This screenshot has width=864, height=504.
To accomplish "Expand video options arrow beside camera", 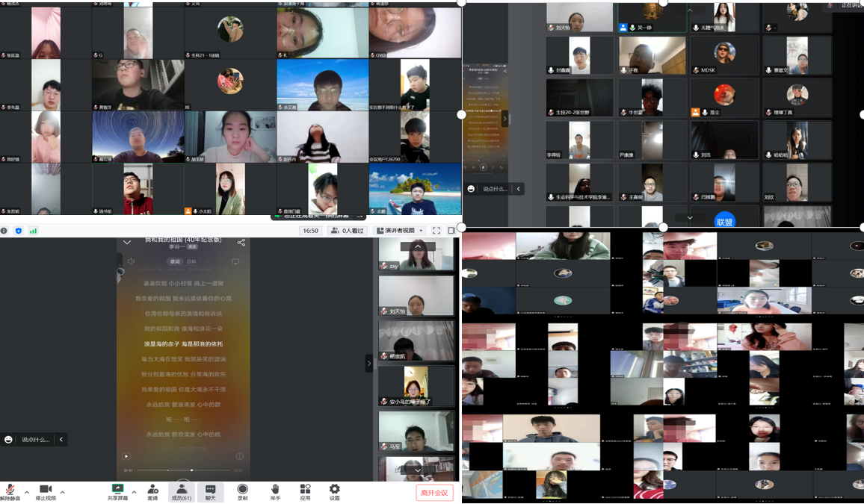I will click(x=62, y=492).
